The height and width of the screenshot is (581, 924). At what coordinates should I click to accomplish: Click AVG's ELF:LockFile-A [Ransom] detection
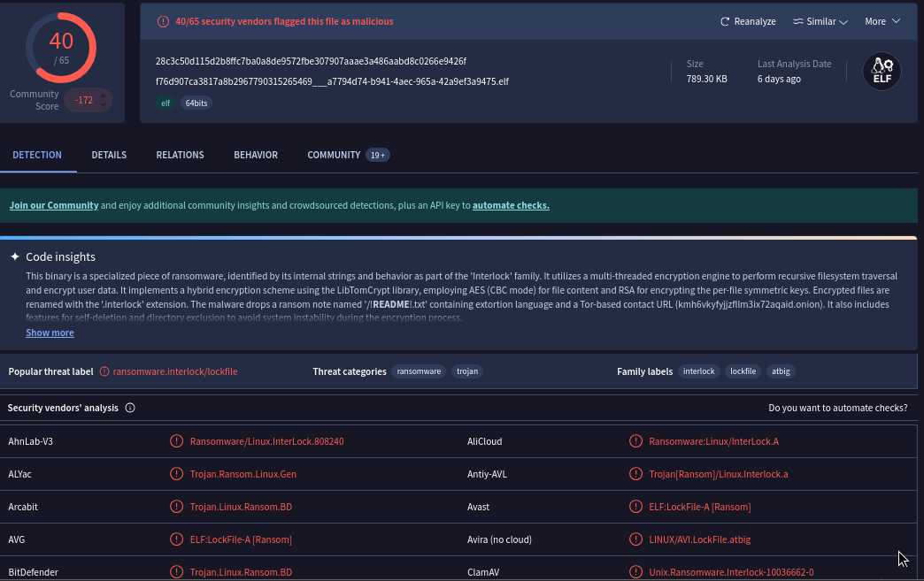pos(241,539)
